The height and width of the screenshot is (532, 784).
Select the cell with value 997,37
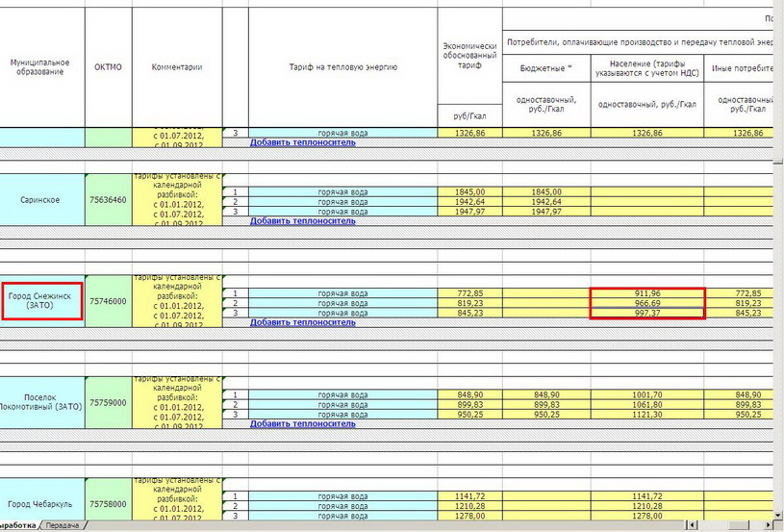click(647, 314)
